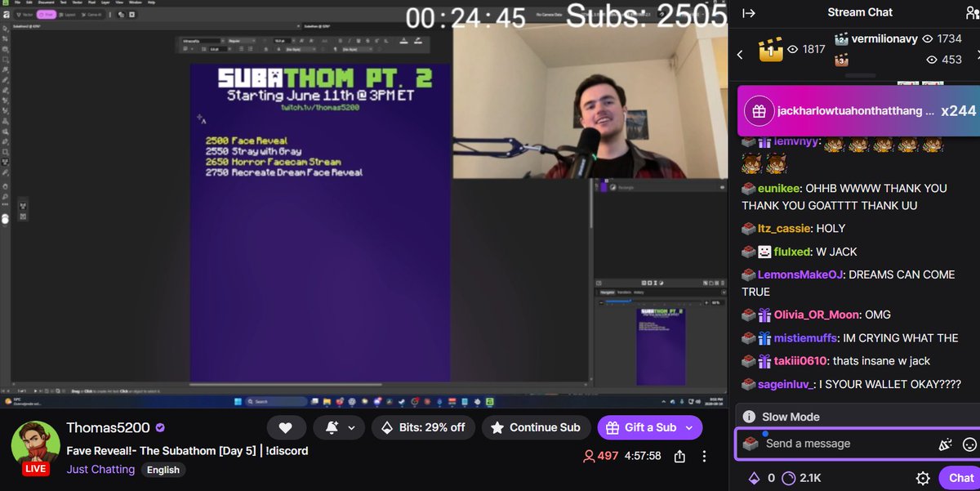Viewport: 980px width, 491px height.
Task: Click the share stream icon
Action: click(679, 456)
